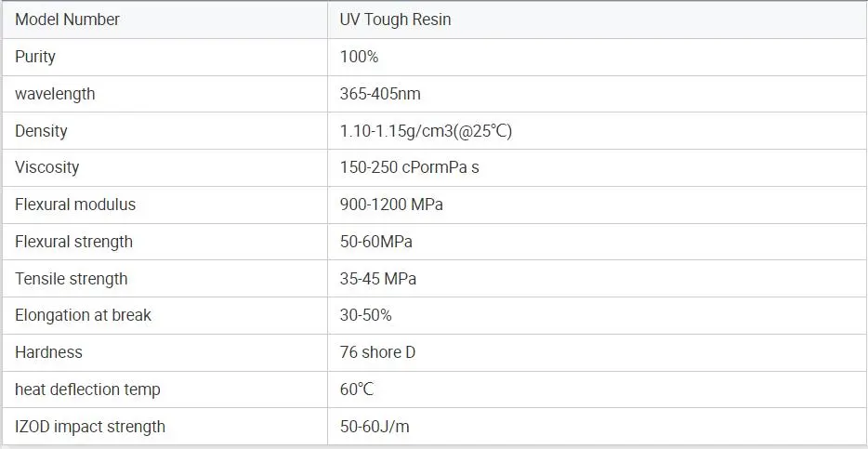This screenshot has height=449, width=868.
Task: Select the "50-60MPa" flexural strength value
Action: pos(375,242)
